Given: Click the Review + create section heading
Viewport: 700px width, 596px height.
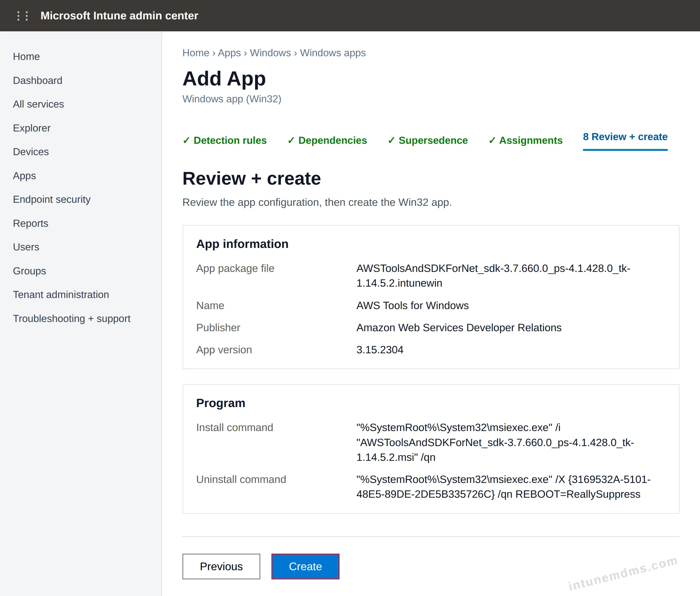Looking at the screenshot, I should 251,178.
